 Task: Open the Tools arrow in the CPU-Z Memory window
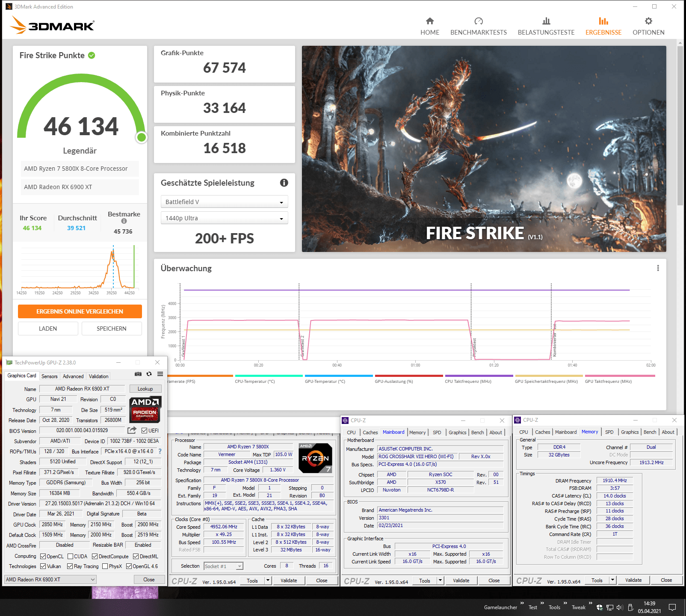coord(613,580)
